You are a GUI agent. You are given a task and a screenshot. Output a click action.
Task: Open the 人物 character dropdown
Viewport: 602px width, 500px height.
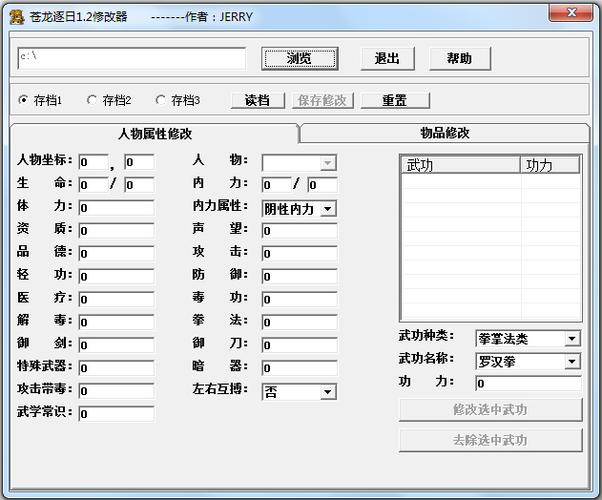click(299, 162)
